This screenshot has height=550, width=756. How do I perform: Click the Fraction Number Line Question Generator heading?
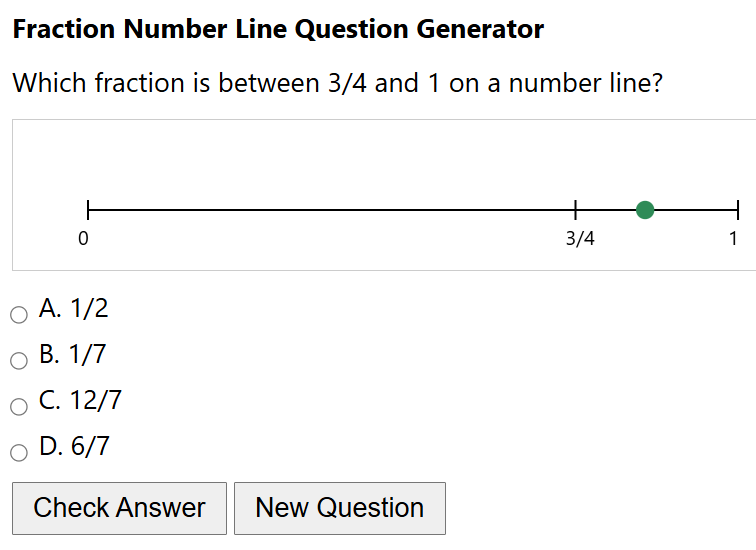278,29
